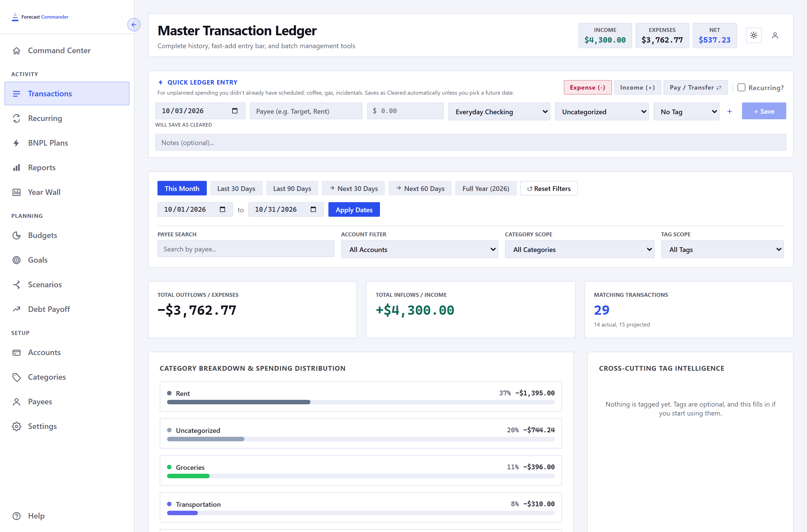Click the Payee search field

[246, 249]
